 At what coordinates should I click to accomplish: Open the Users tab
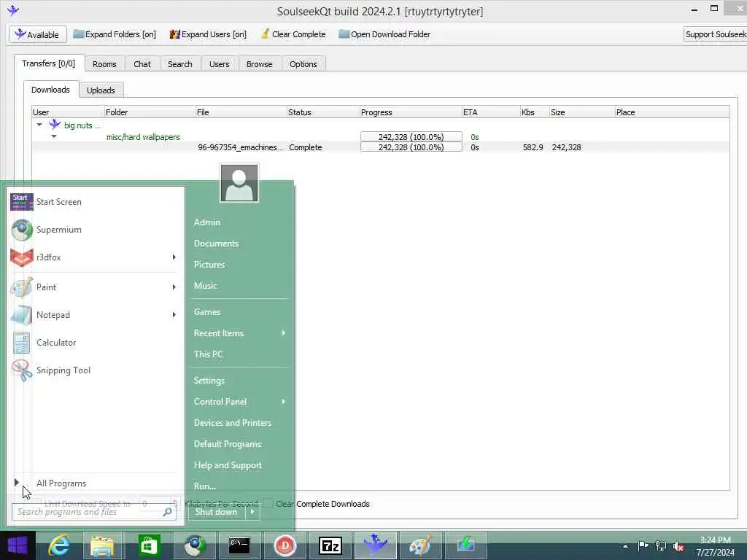[219, 64]
